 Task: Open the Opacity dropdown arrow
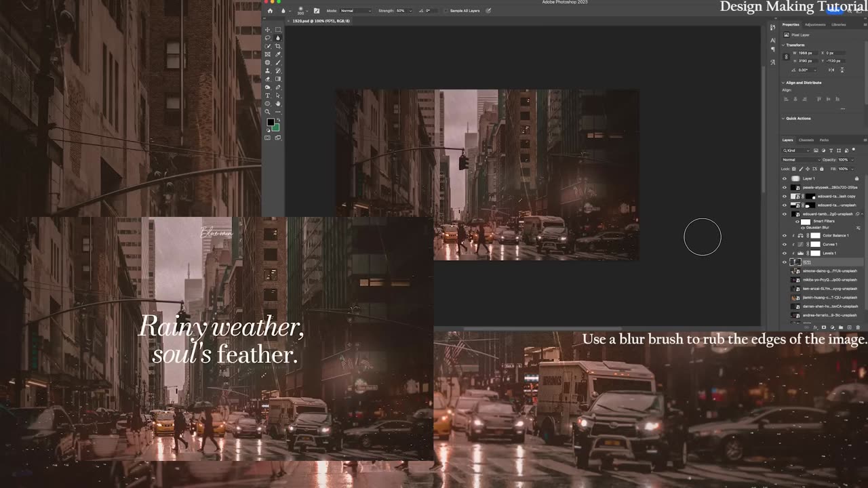[852, 160]
